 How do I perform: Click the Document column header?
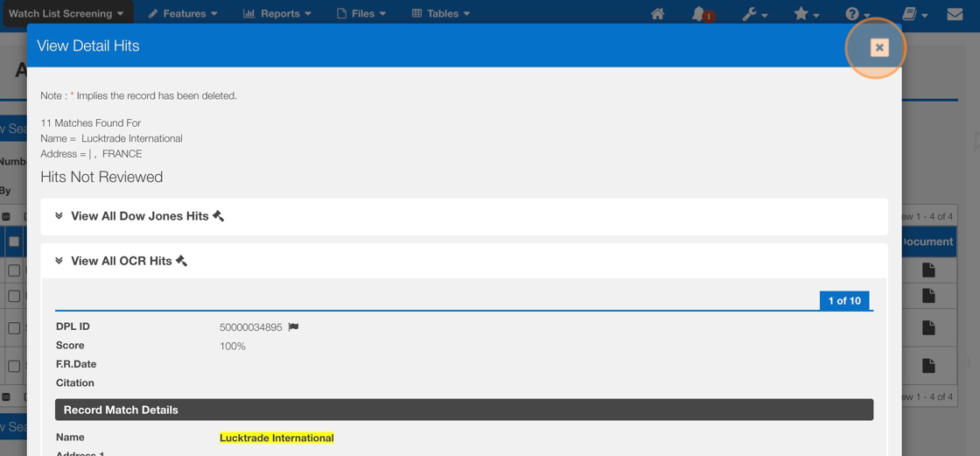[x=927, y=242]
